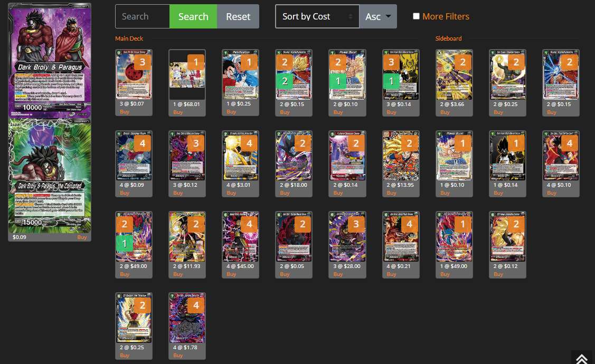Click the orange badge on the $1.78 card
The image size is (595, 364).
click(x=196, y=305)
